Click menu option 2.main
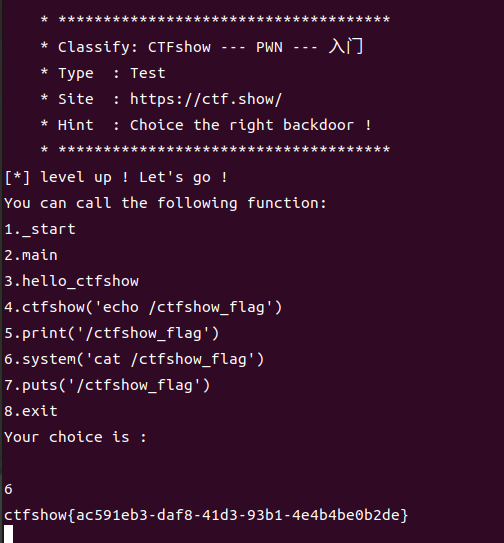Image resolution: width=504 pixels, height=543 pixels. [x=31, y=255]
